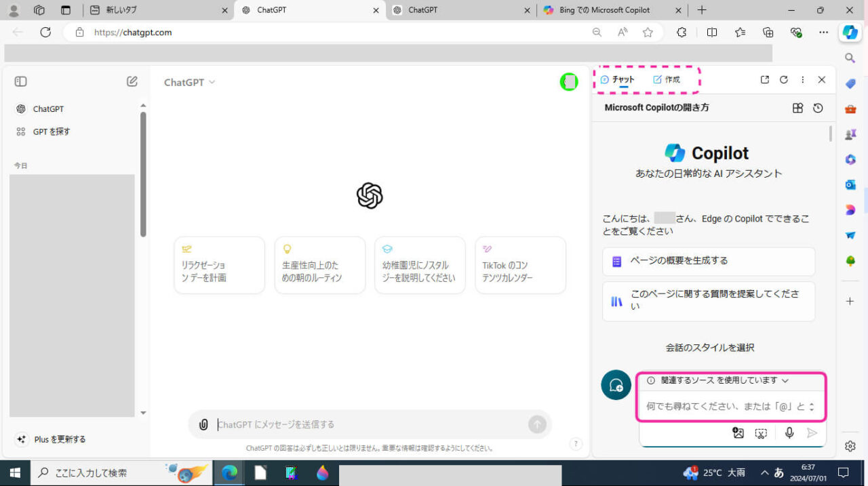
Task: Open the Copilot plugins icon
Action: coord(798,108)
